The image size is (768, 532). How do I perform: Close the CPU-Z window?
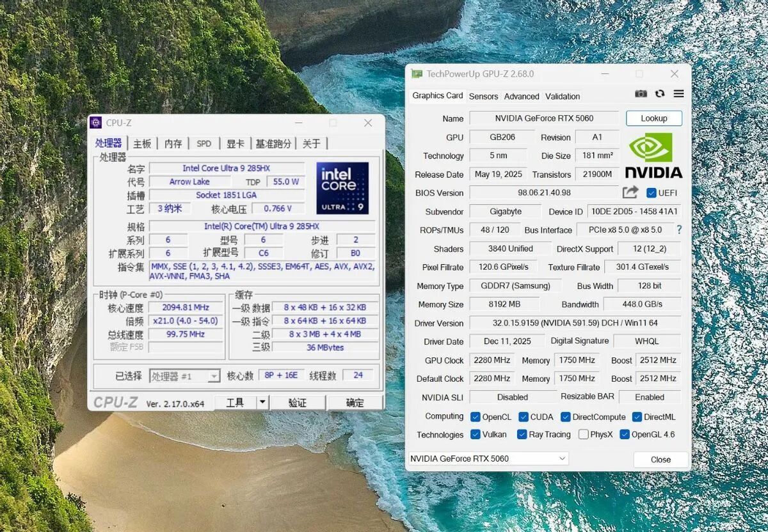point(368,123)
